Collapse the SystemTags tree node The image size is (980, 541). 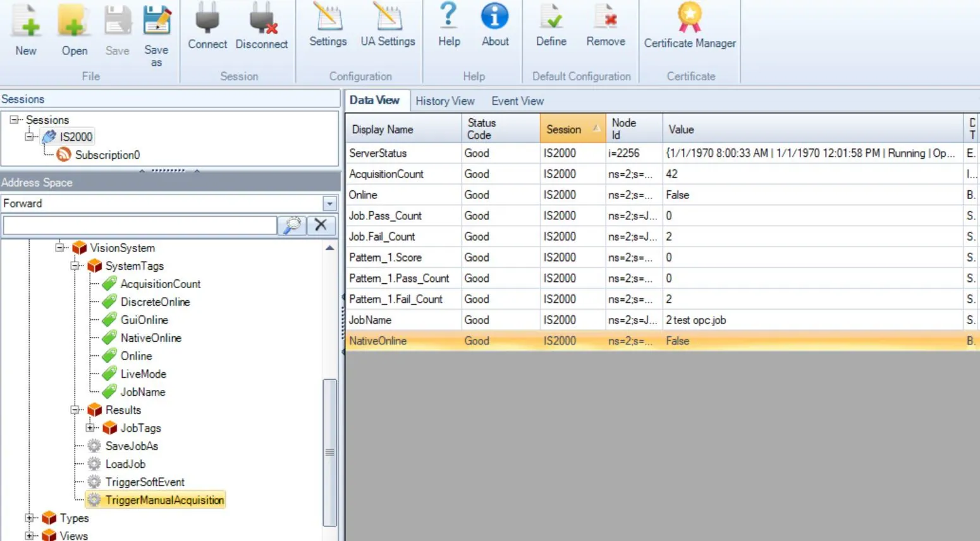pos(75,266)
